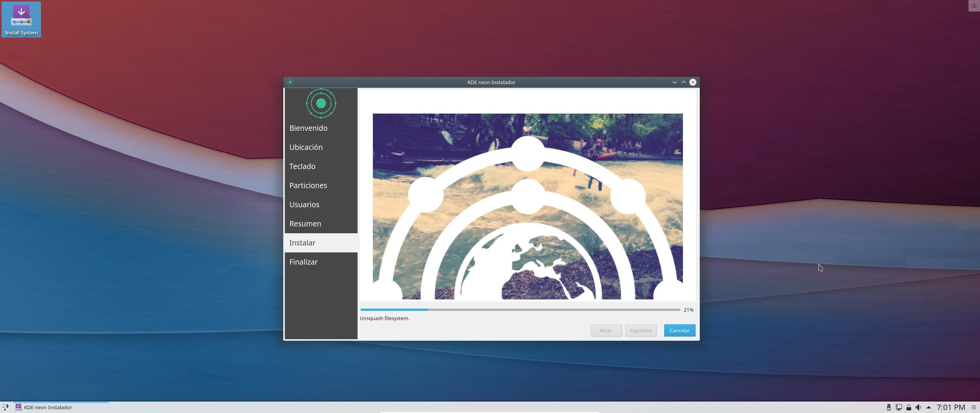Expand the system tray with the up arrow
The image size is (980, 413).
[929, 407]
